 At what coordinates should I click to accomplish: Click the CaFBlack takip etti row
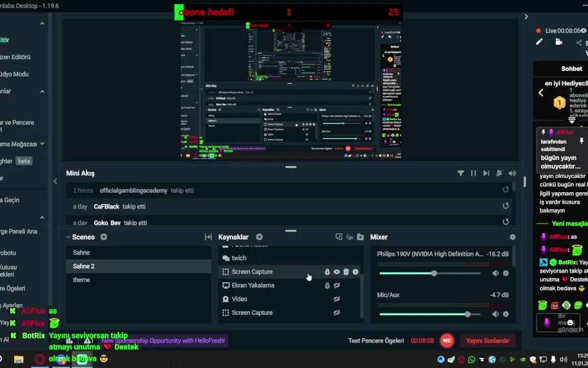289,206
